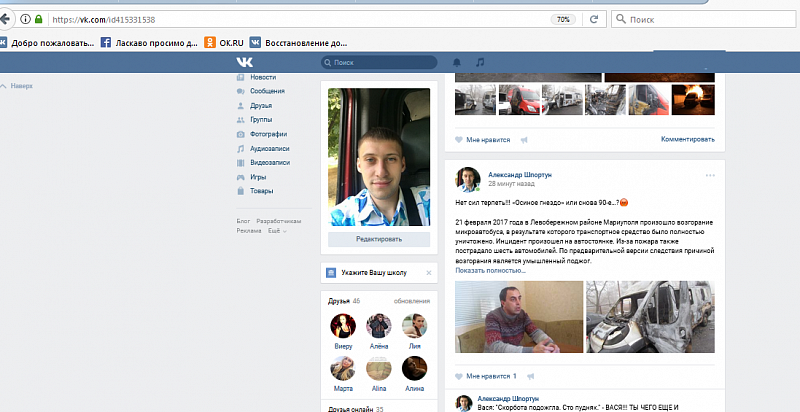Expand post with 'Показать полностью...'

490,270
